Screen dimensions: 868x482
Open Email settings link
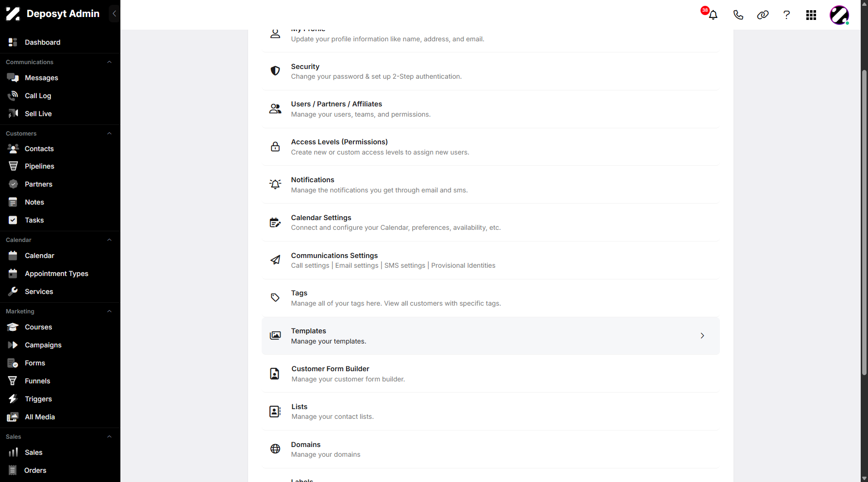[x=357, y=266]
